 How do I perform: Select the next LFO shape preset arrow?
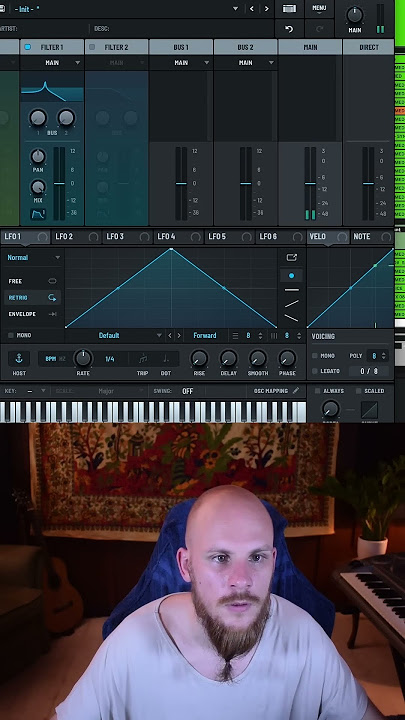179,336
